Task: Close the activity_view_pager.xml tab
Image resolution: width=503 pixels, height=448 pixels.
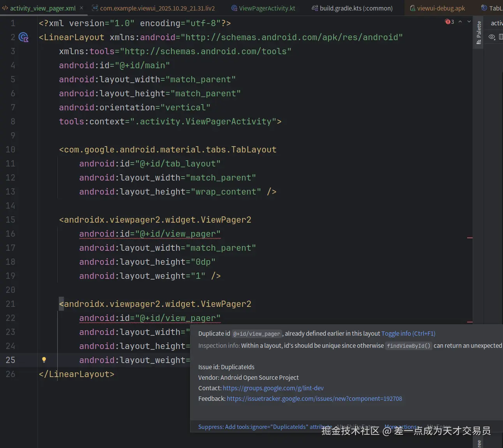Action: pos(81,8)
